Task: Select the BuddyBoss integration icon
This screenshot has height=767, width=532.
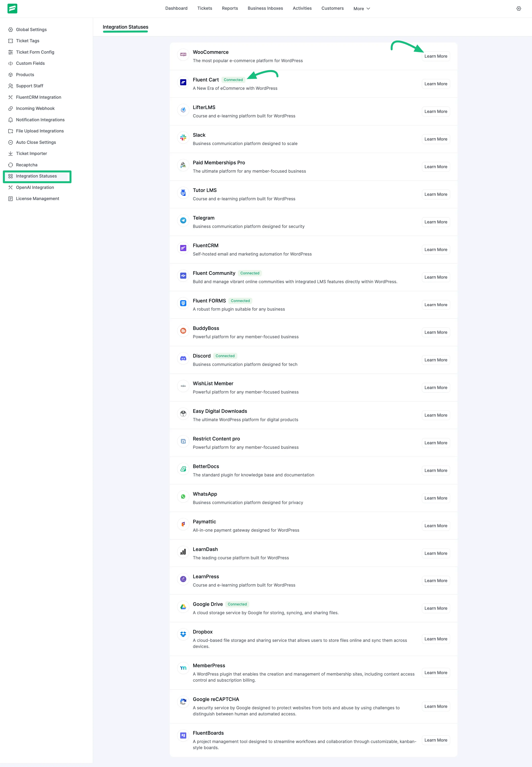Action: 183,331
